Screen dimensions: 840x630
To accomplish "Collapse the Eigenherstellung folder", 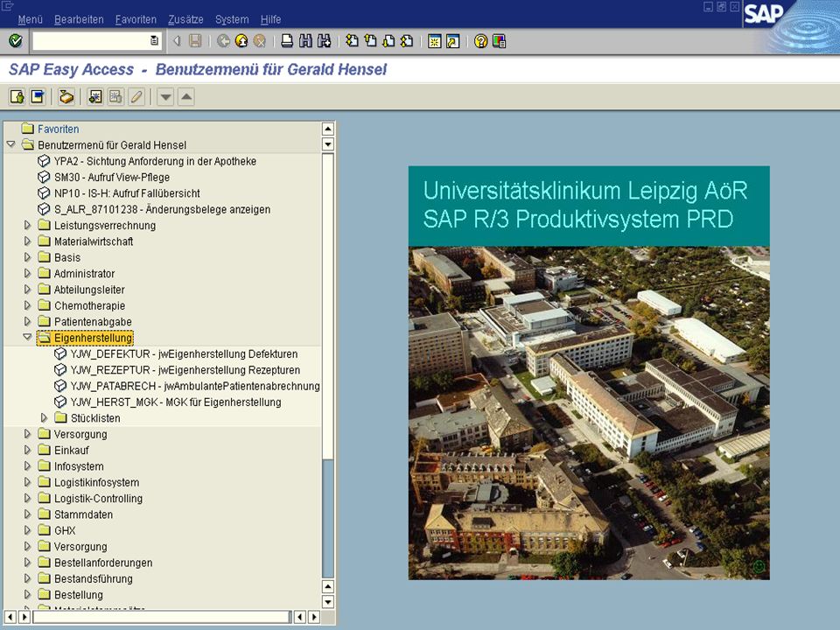I will (x=27, y=337).
